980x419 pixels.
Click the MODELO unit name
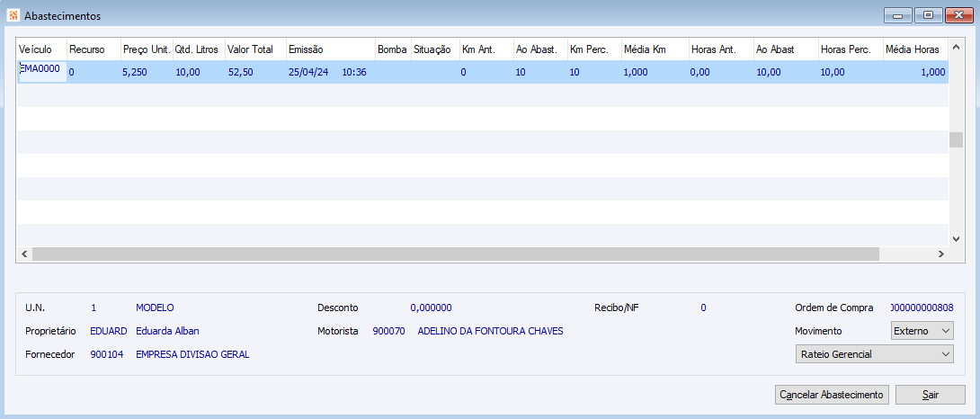point(155,308)
